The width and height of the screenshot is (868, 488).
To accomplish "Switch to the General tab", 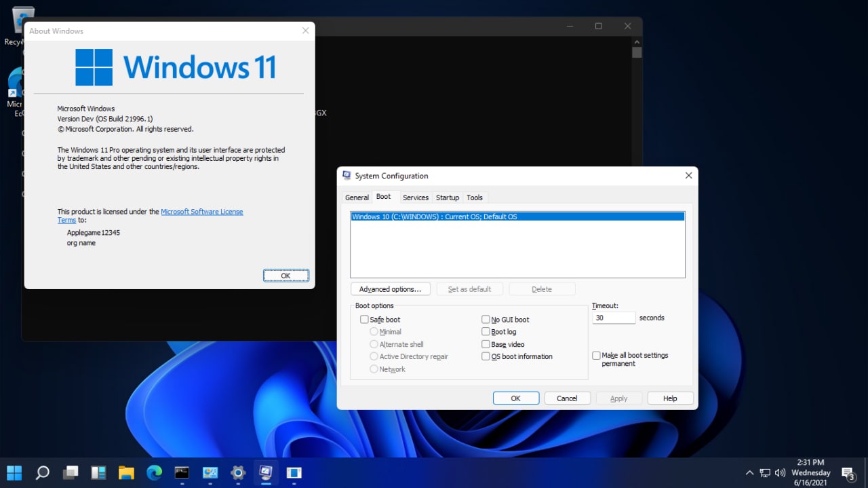I will (357, 198).
